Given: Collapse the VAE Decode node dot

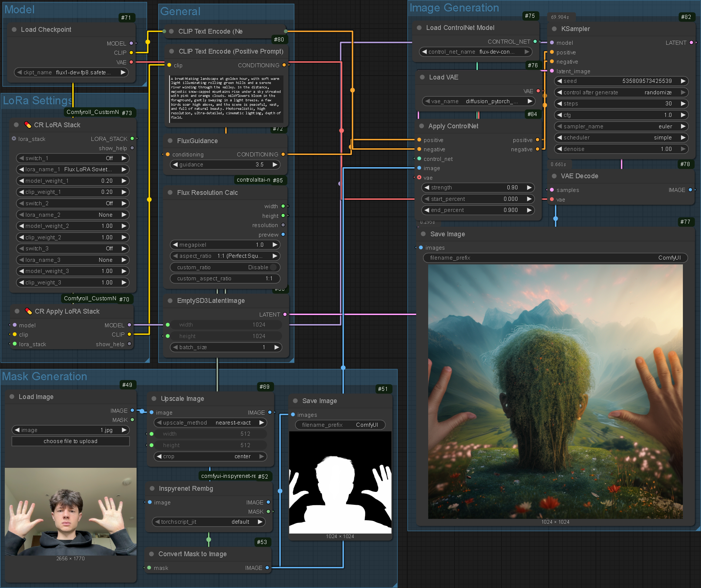Looking at the screenshot, I should [554, 176].
